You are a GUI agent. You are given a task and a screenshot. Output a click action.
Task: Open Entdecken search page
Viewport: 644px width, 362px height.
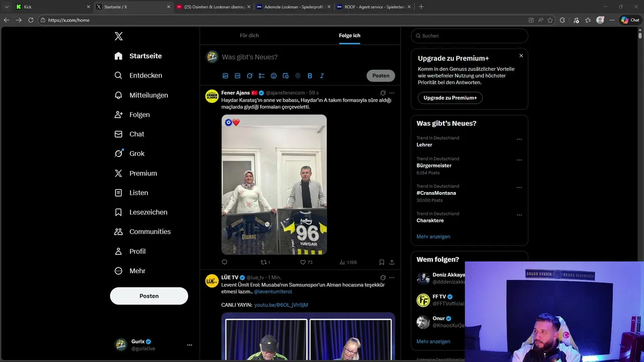click(138, 75)
